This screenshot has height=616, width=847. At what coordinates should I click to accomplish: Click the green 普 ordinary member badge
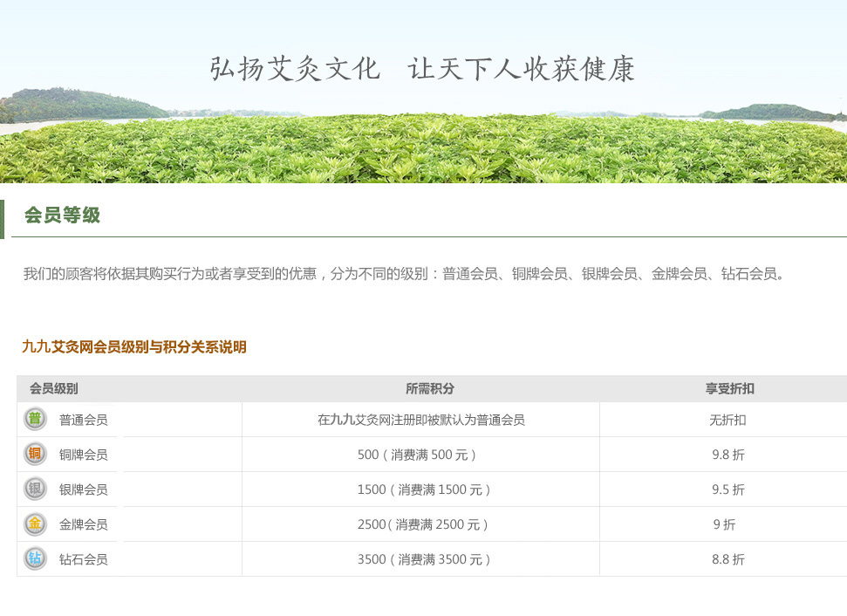point(35,419)
